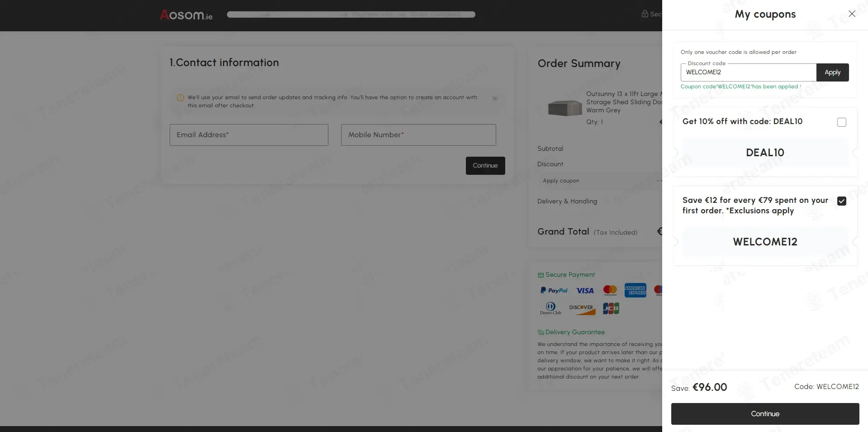Click the Secure Payment card icon

click(x=541, y=275)
